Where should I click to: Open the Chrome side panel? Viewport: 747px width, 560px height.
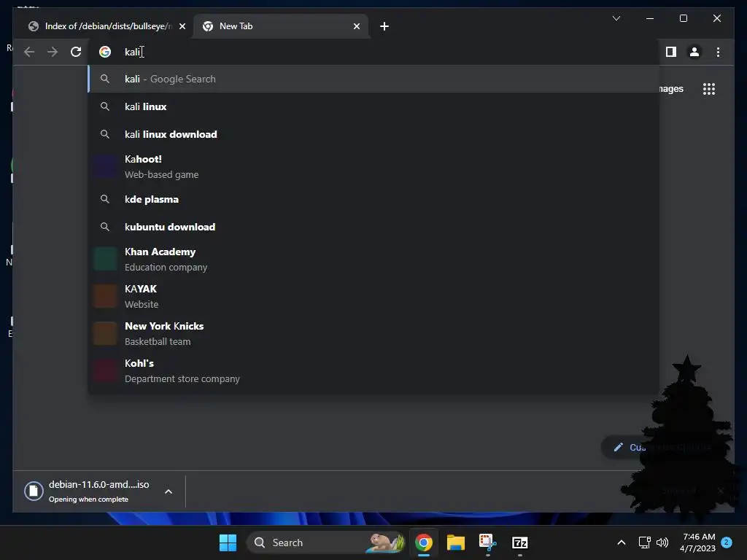coord(671,52)
